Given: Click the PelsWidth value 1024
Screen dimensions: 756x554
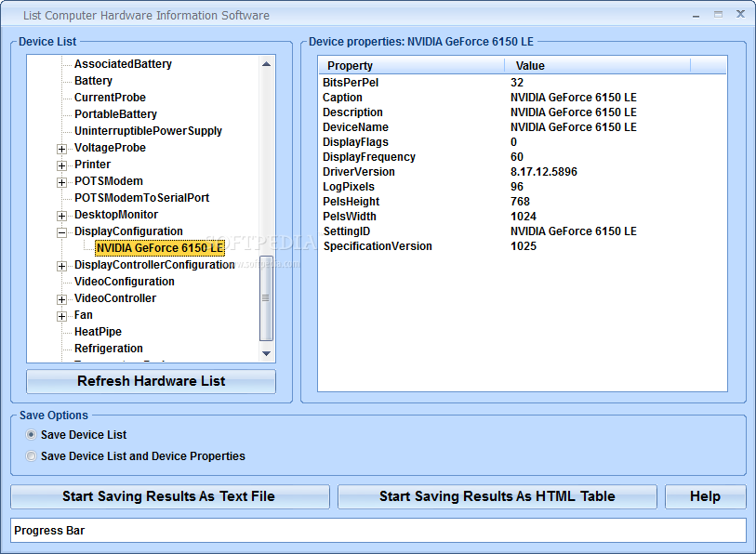Looking at the screenshot, I should (x=524, y=217).
